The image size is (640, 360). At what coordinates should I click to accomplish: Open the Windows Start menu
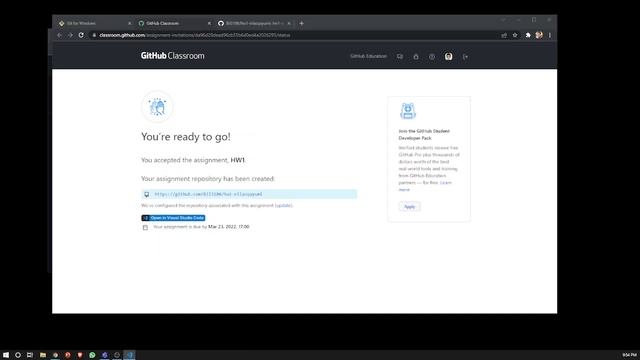click(x=6, y=355)
